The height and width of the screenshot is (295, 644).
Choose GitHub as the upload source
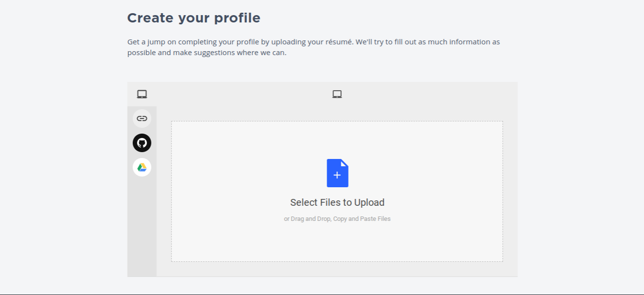point(142,143)
